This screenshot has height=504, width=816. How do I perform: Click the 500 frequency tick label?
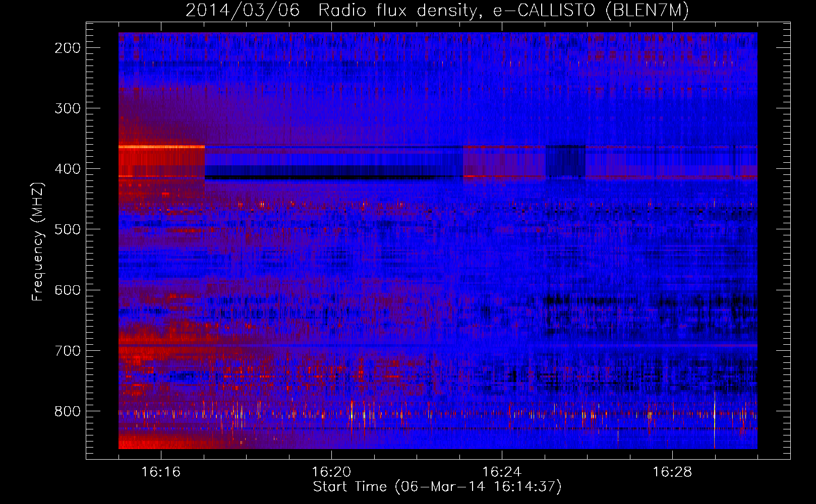click(x=67, y=229)
